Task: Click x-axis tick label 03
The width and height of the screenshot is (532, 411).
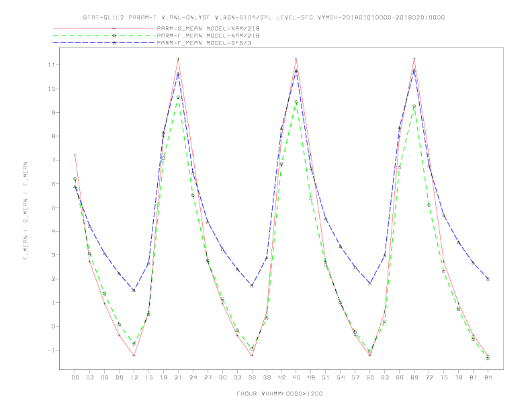Action: tap(89, 377)
